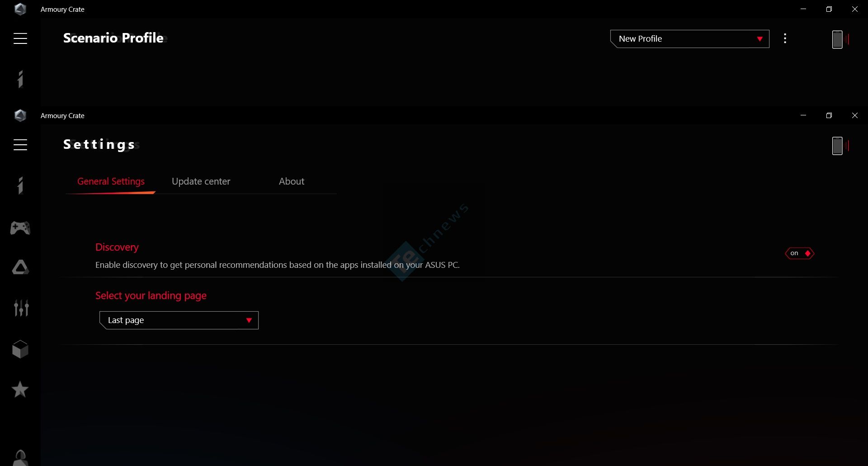Click phone link icon in Settings window
The image size is (868, 466).
(x=840, y=146)
